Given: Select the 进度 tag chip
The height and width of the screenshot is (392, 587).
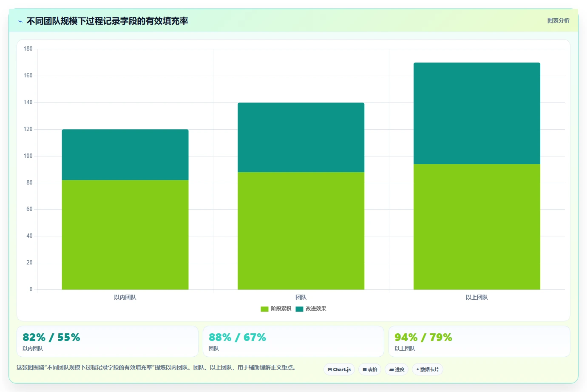Looking at the screenshot, I should pyautogui.click(x=397, y=369).
